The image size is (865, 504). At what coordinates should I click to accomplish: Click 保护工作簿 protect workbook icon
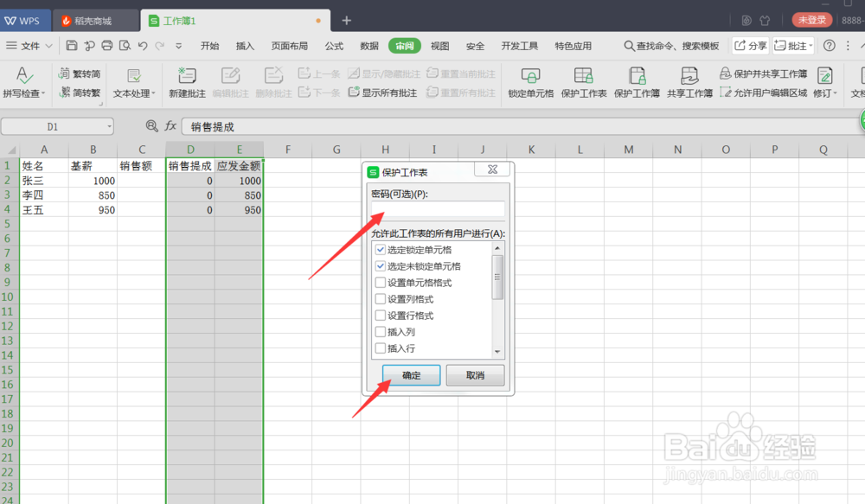pos(637,83)
